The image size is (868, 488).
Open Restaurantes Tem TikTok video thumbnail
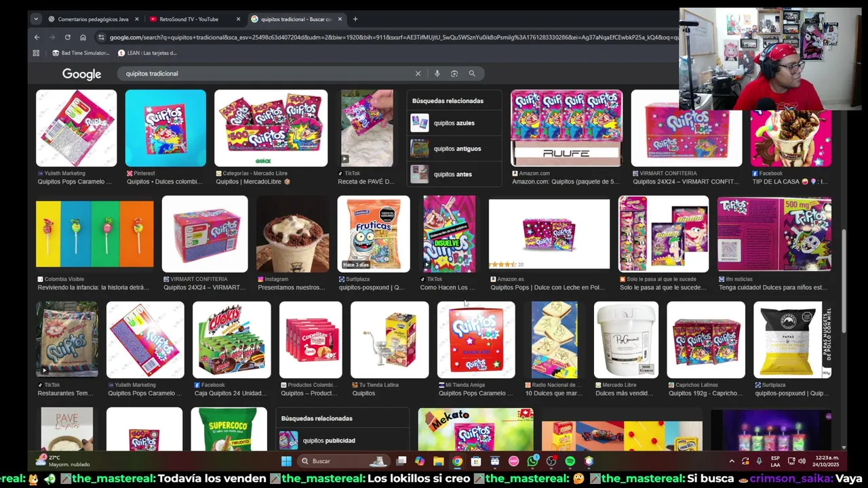[x=67, y=340]
